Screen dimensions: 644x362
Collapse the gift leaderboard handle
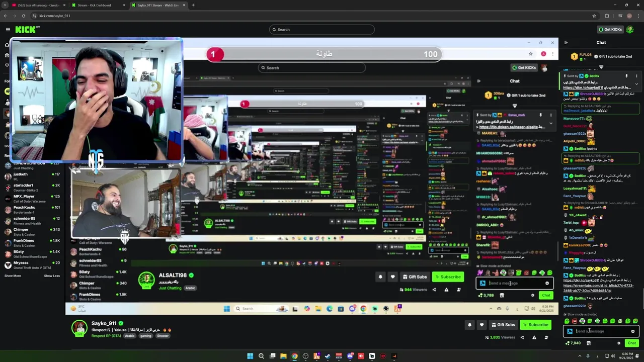coord(601,66)
